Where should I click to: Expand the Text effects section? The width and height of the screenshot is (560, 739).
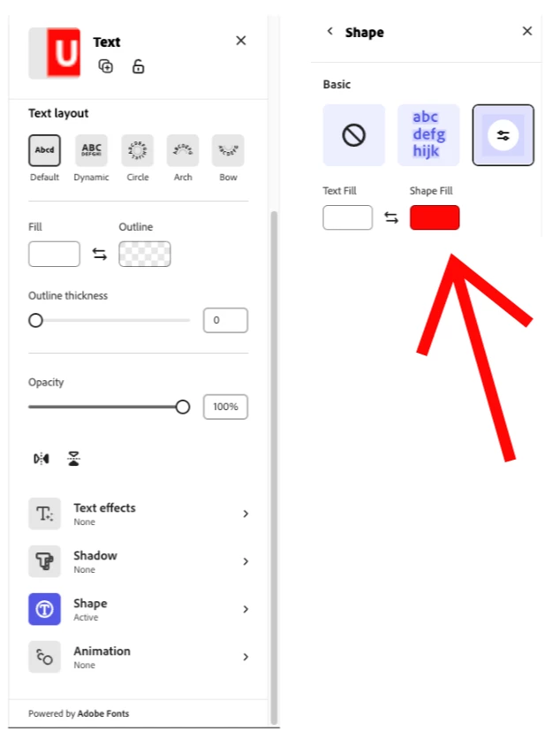point(139,514)
